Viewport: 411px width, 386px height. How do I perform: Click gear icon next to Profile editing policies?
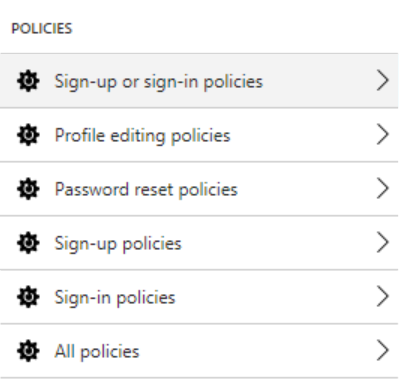(x=28, y=135)
